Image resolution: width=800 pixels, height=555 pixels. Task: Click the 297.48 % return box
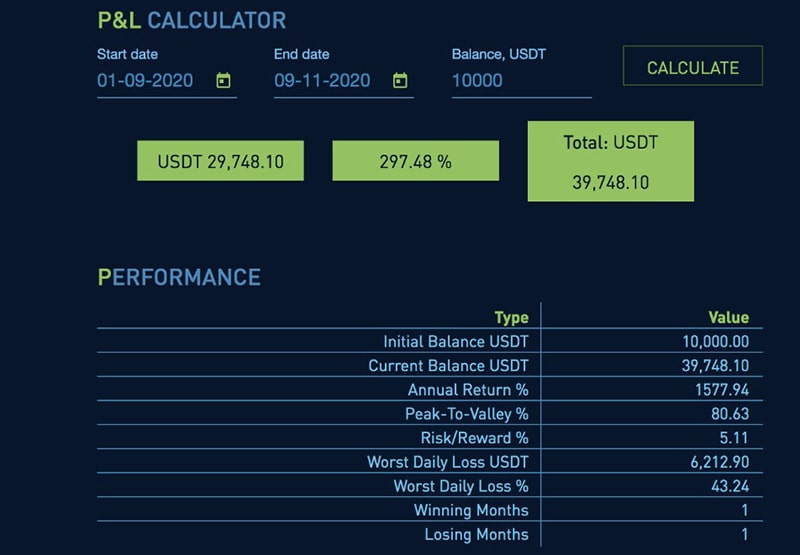coord(415,160)
